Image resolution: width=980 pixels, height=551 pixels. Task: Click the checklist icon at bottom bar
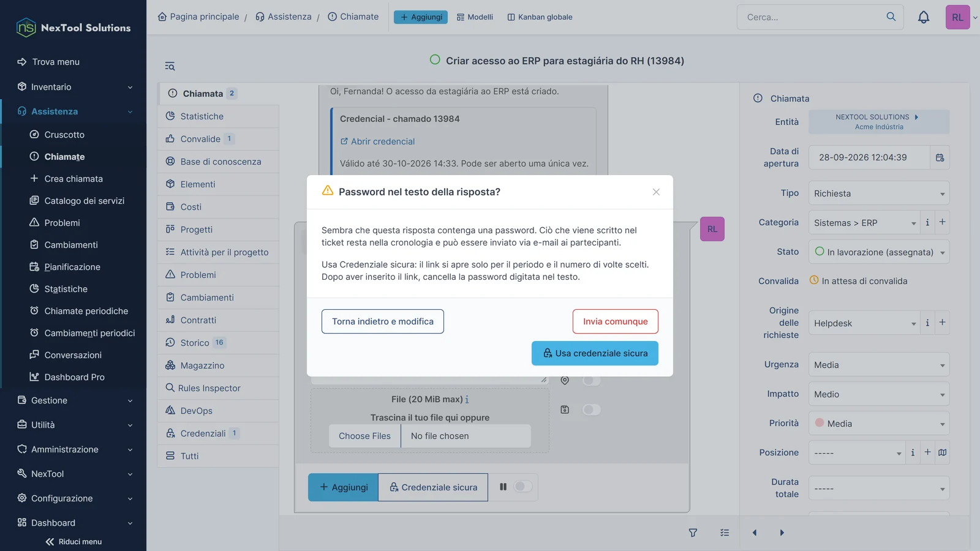pos(725,533)
